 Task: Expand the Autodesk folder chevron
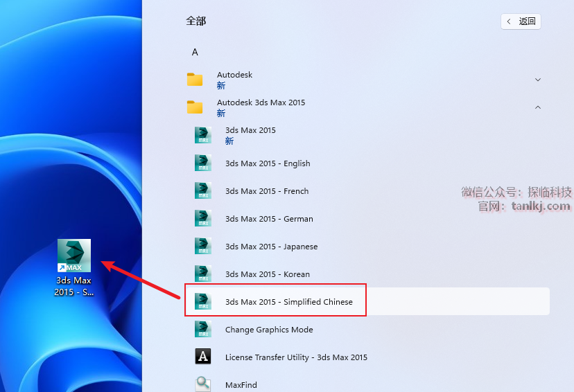pyautogui.click(x=538, y=80)
